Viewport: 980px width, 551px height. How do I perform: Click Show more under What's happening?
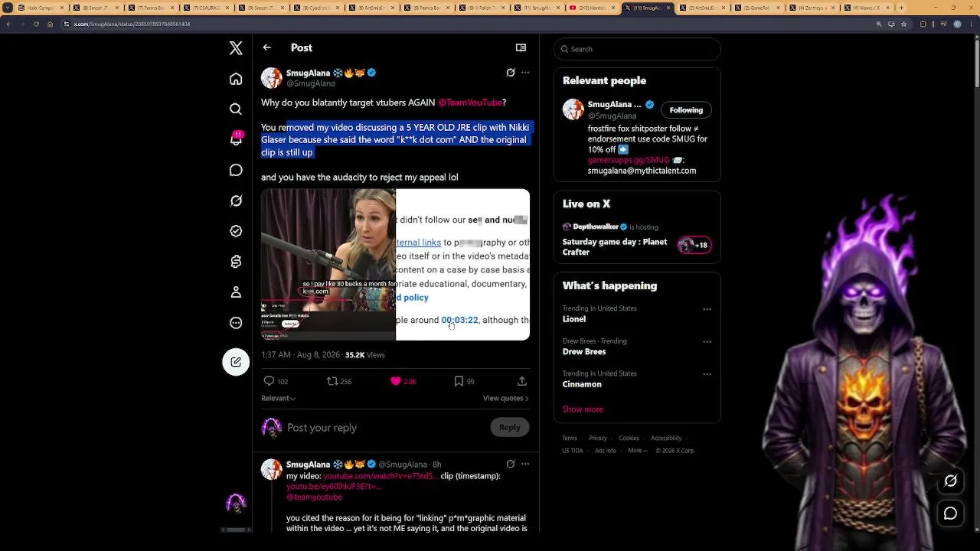[583, 409]
